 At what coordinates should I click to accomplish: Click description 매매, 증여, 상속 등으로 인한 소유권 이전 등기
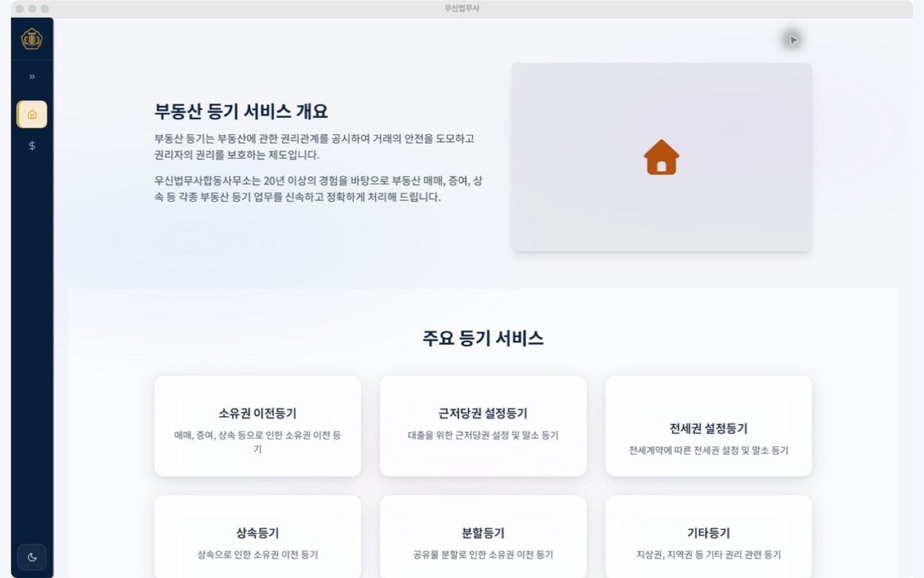point(257,442)
